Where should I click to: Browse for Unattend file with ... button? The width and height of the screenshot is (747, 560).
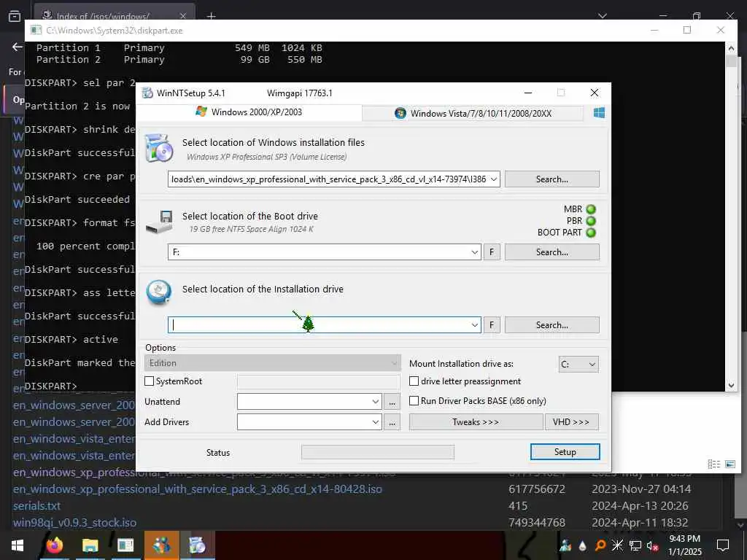tap(392, 402)
